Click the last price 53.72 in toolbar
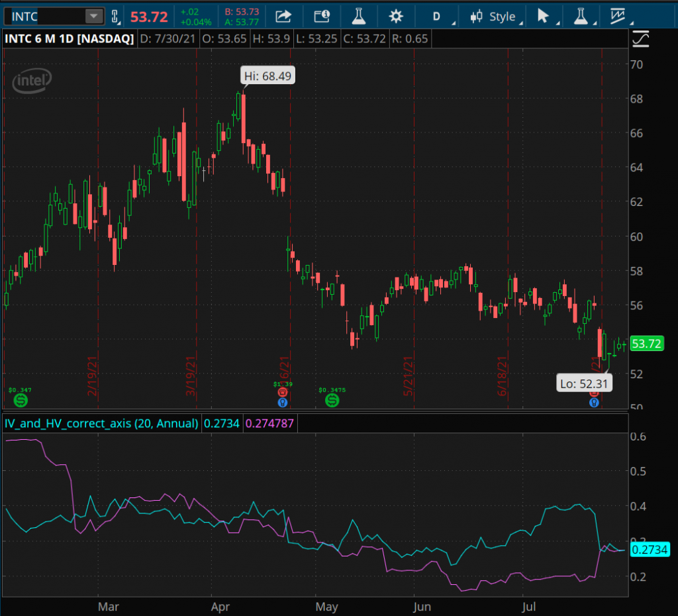The height and width of the screenshot is (616, 678). (x=149, y=17)
